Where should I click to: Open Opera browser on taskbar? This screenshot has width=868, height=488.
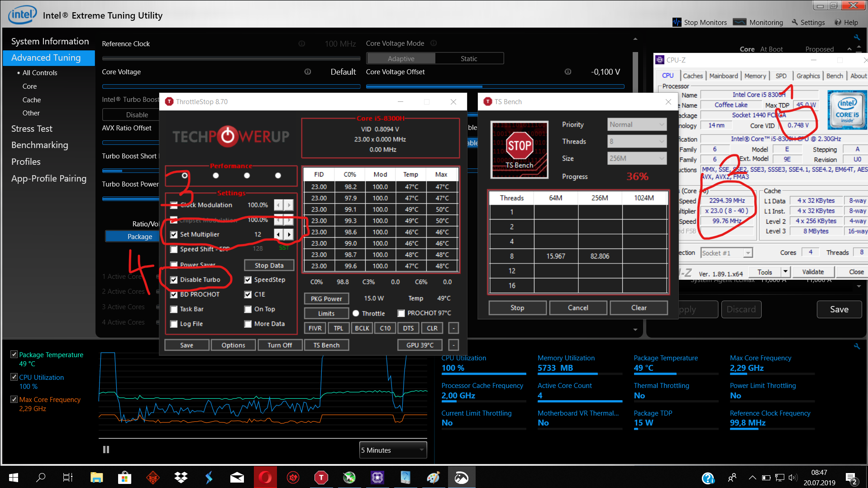click(x=265, y=477)
